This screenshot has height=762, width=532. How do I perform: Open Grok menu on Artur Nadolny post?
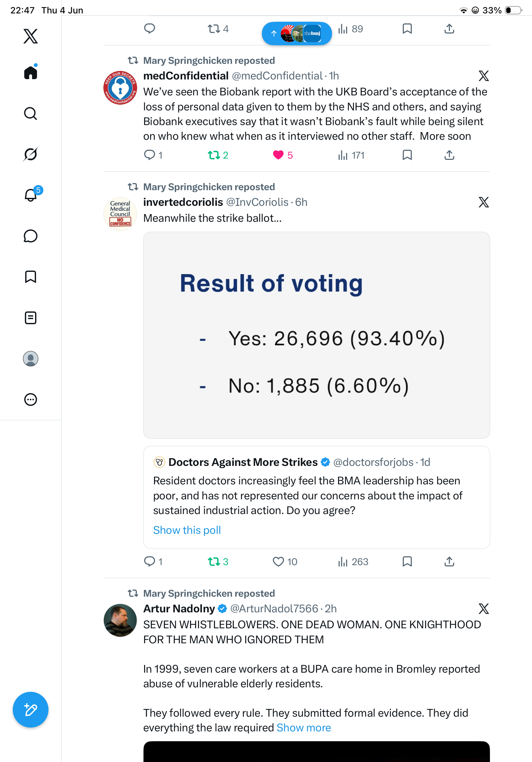pos(484,608)
